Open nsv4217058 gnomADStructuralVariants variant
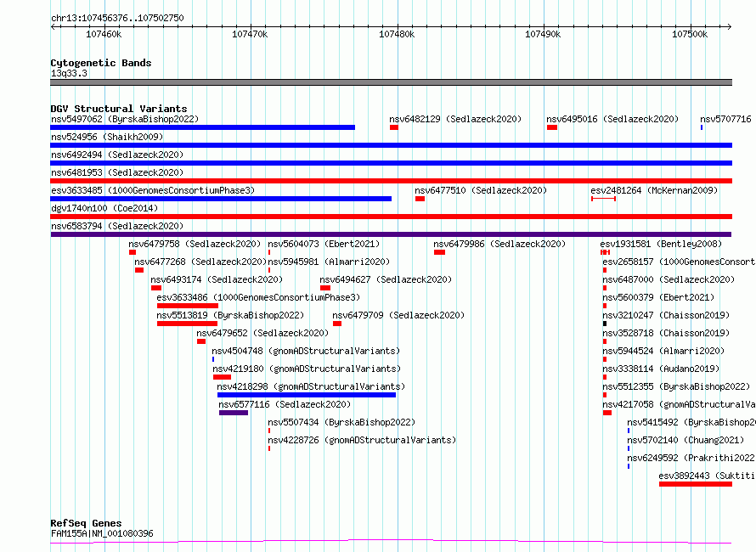The width and height of the screenshot is (756, 552). [679, 404]
